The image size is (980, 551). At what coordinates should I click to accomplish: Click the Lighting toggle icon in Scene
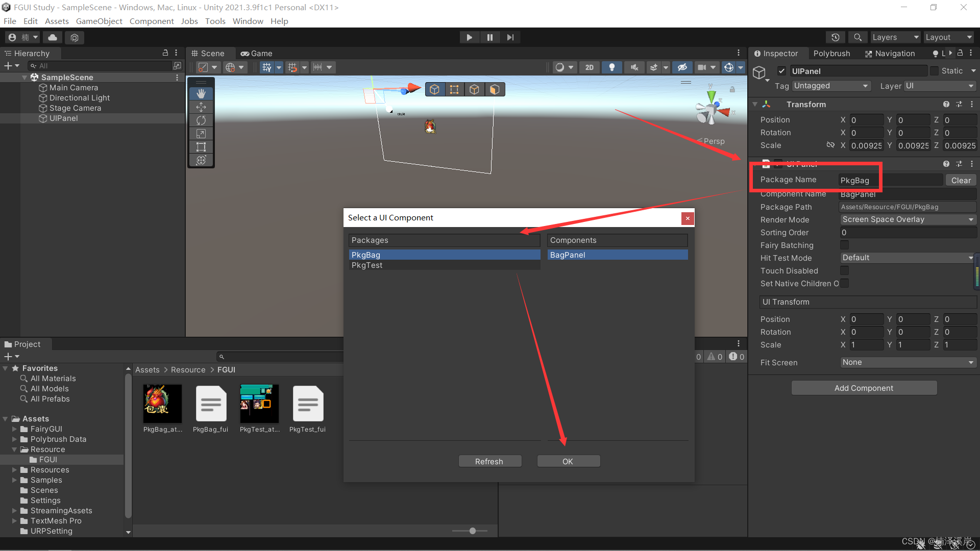point(611,67)
